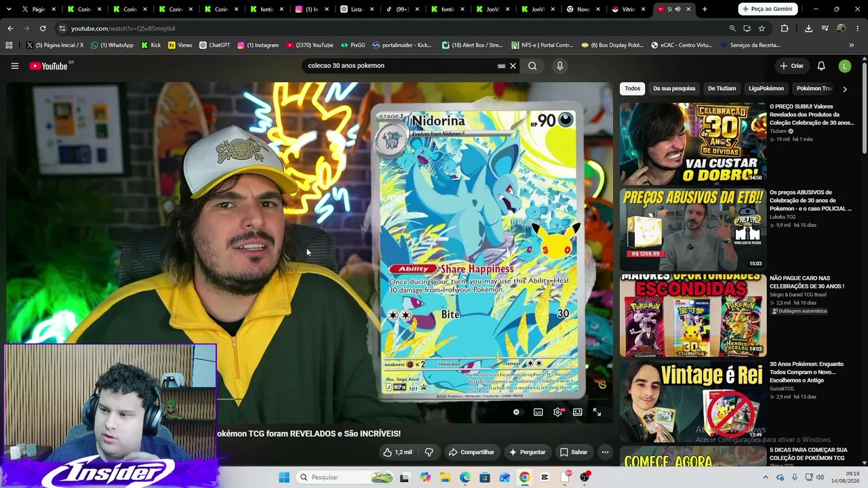The image size is (868, 488).
Task: Open the browser downloads icon
Action: (808, 28)
